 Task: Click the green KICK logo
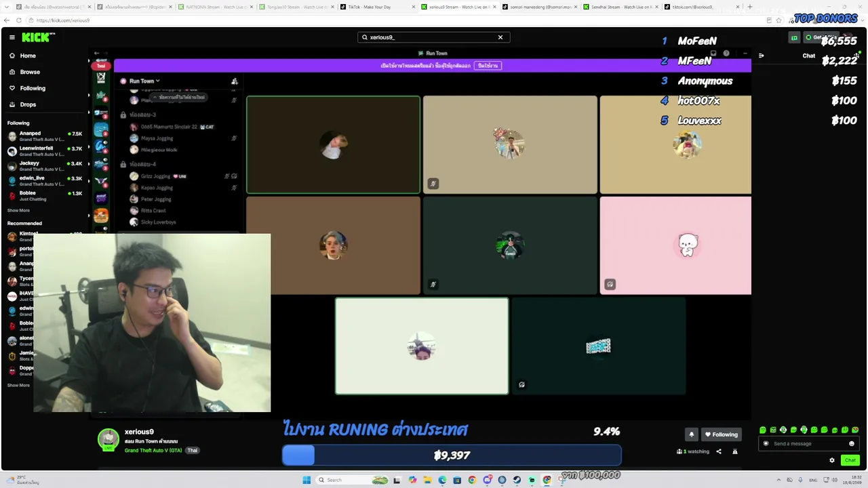click(x=35, y=37)
